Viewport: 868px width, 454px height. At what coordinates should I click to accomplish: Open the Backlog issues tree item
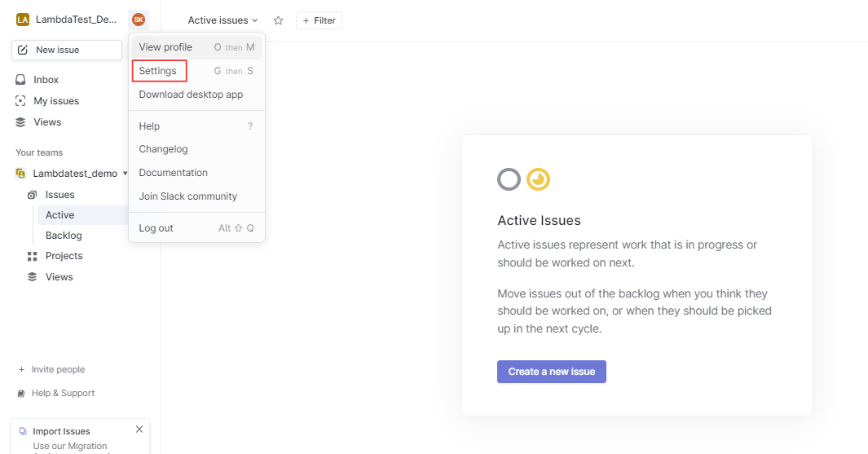click(x=64, y=236)
